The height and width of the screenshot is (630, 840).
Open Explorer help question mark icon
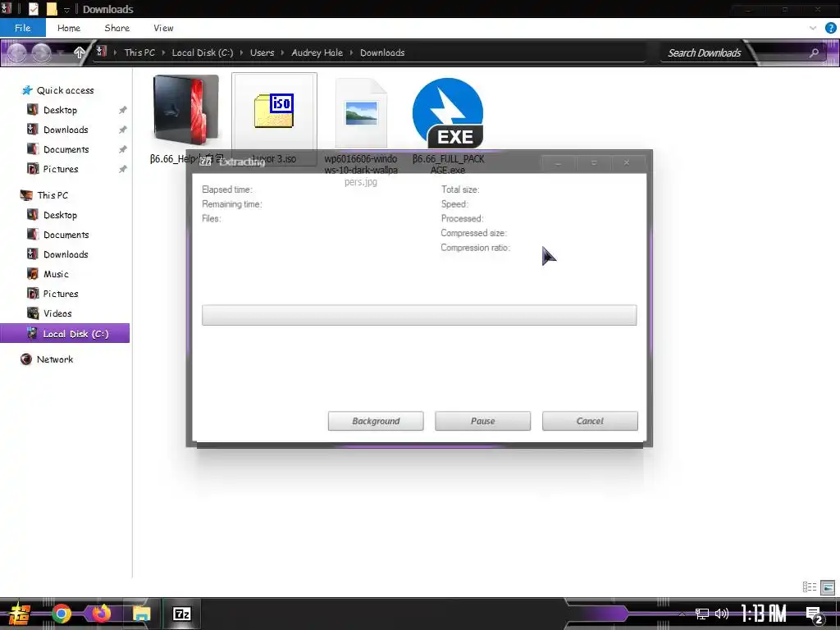click(830, 28)
